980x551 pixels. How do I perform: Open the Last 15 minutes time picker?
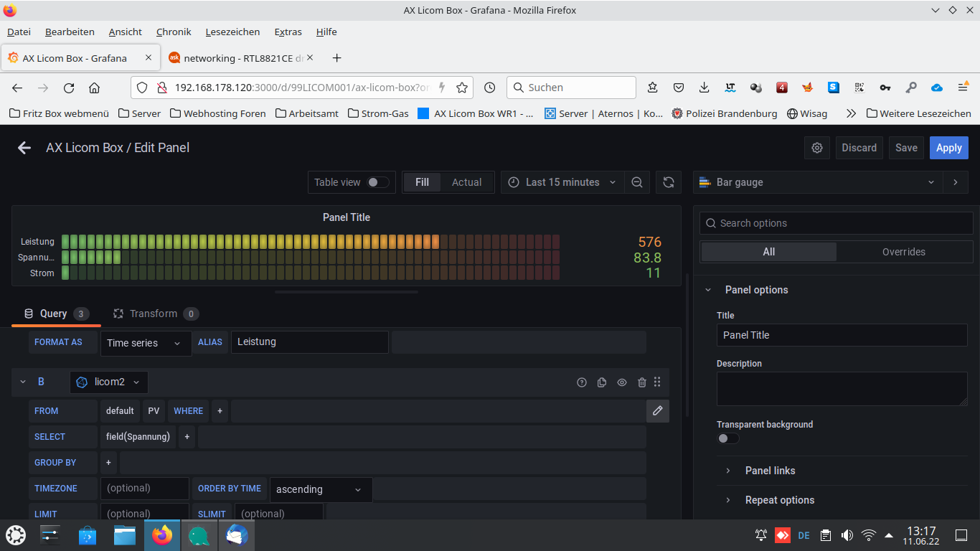click(562, 182)
